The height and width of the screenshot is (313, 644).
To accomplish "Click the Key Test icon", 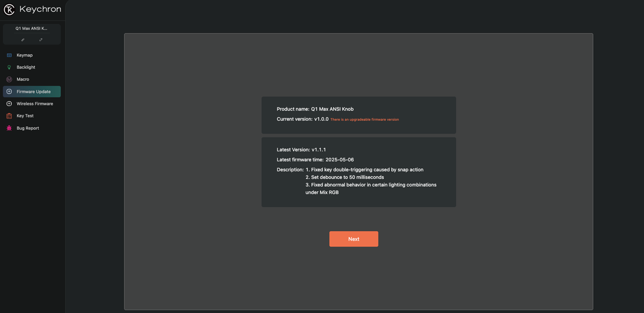I will 9,116.
